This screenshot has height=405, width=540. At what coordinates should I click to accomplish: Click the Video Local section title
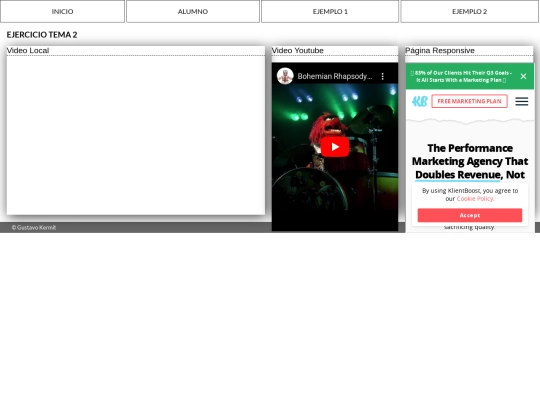pos(28,51)
